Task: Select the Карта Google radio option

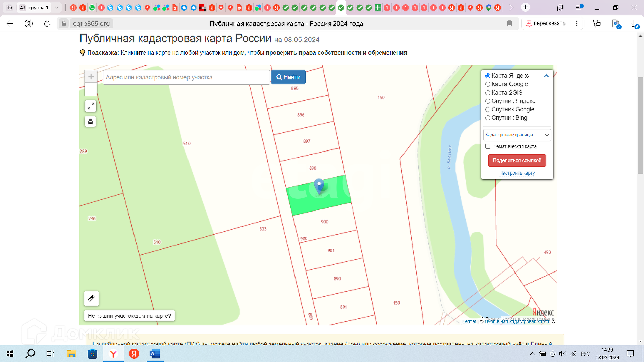Action: coord(488,84)
